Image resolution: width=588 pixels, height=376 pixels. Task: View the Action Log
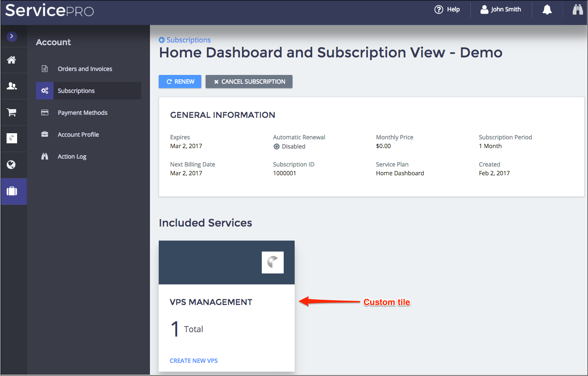[x=72, y=156]
